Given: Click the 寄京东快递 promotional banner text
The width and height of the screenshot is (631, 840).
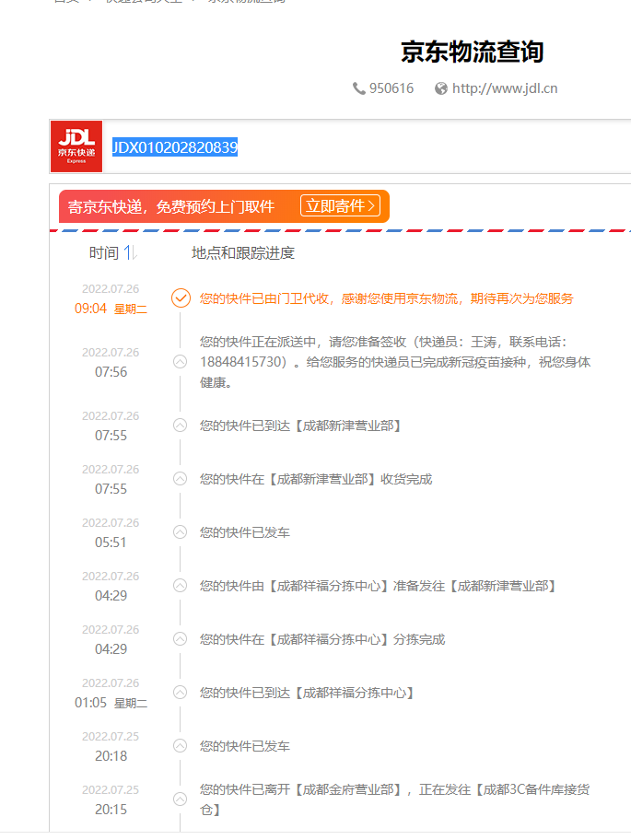Looking at the screenshot, I should [x=170, y=207].
